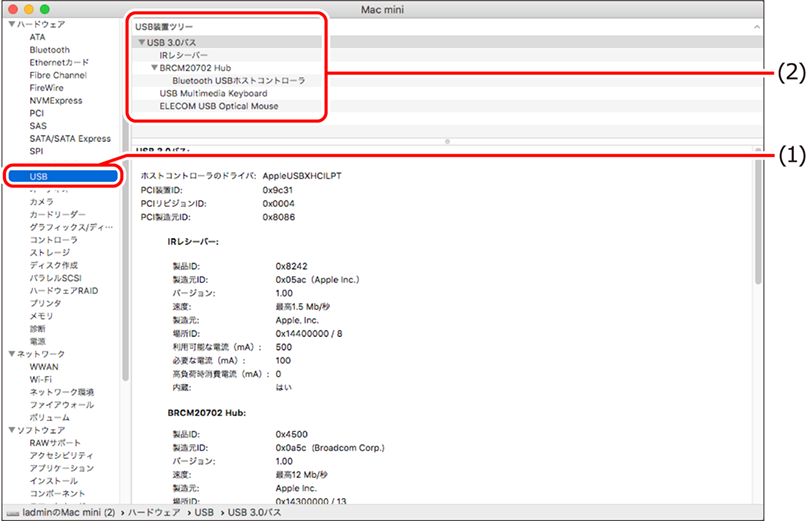Screen dimensions: 809x521
Task: Select Fibre Channel in the sidebar
Action: coord(58,75)
